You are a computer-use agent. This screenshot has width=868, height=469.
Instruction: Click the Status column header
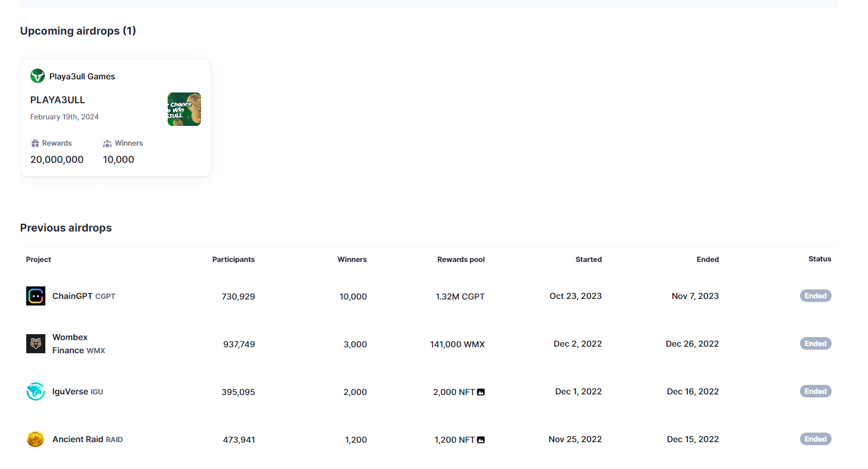(820, 259)
